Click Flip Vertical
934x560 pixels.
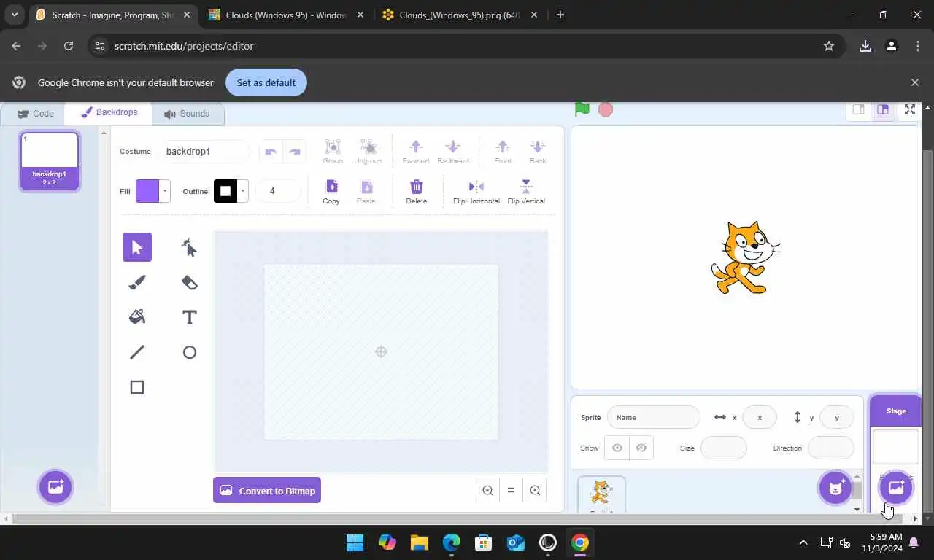(526, 192)
